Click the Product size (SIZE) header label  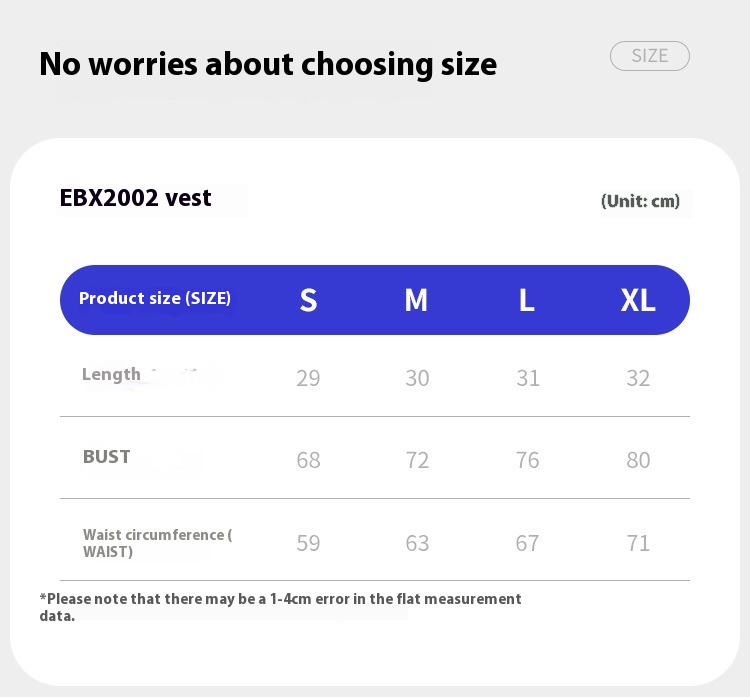155,298
